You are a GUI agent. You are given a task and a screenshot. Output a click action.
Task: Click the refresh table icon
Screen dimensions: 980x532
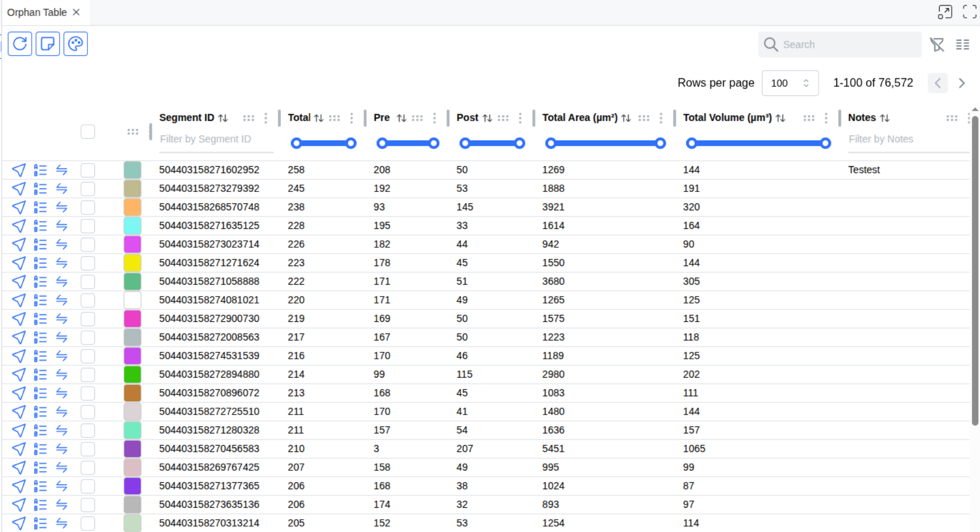(20, 43)
